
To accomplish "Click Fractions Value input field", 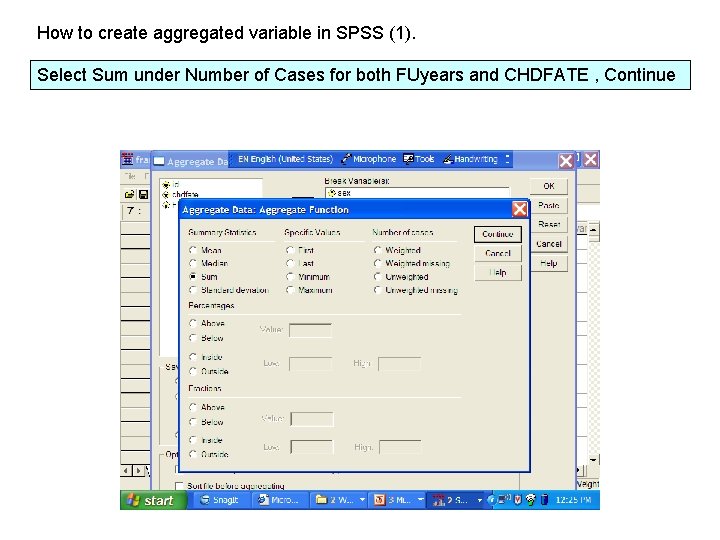I will [312, 418].
